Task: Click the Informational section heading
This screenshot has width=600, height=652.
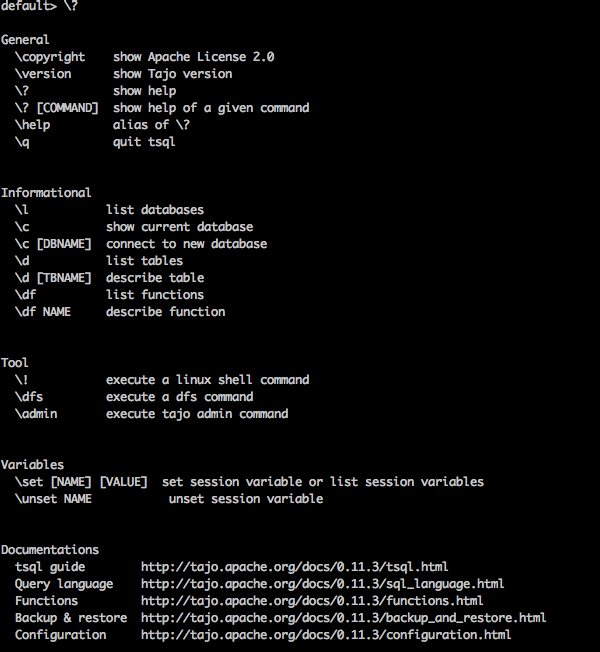Action: coord(46,193)
